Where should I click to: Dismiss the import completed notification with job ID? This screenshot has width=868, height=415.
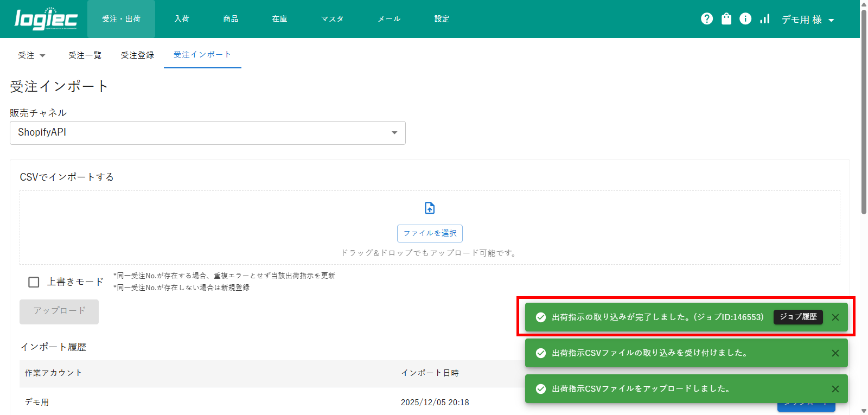click(835, 317)
